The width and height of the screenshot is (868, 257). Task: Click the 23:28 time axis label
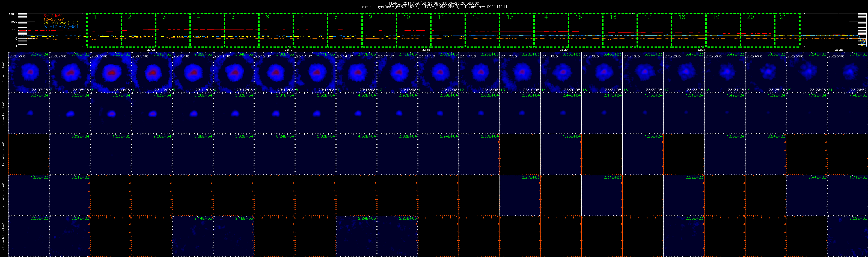pyautogui.click(x=839, y=50)
